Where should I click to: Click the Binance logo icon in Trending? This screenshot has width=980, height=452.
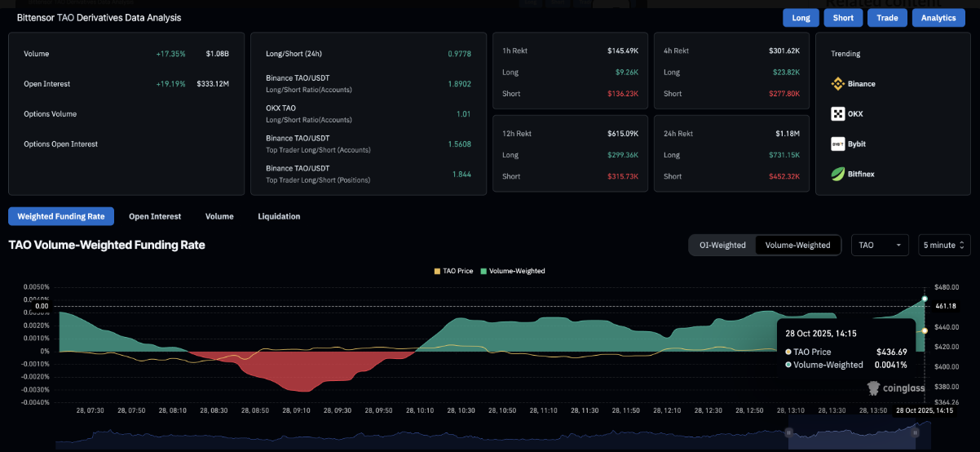837,84
